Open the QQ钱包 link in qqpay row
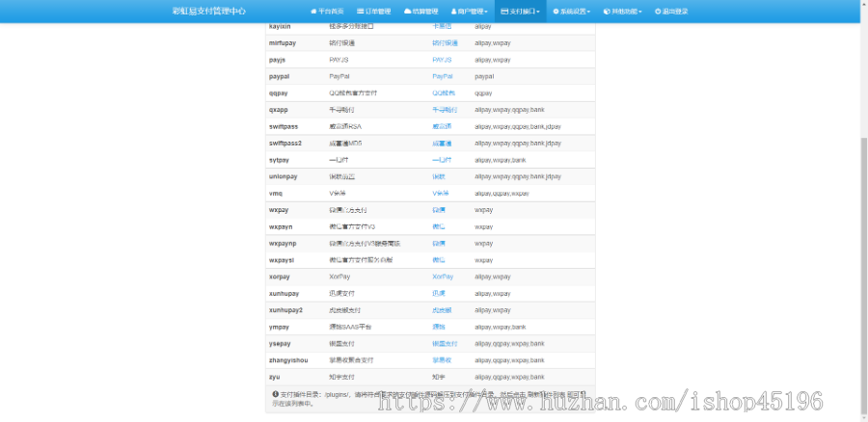This screenshot has height=422, width=868. tap(444, 92)
